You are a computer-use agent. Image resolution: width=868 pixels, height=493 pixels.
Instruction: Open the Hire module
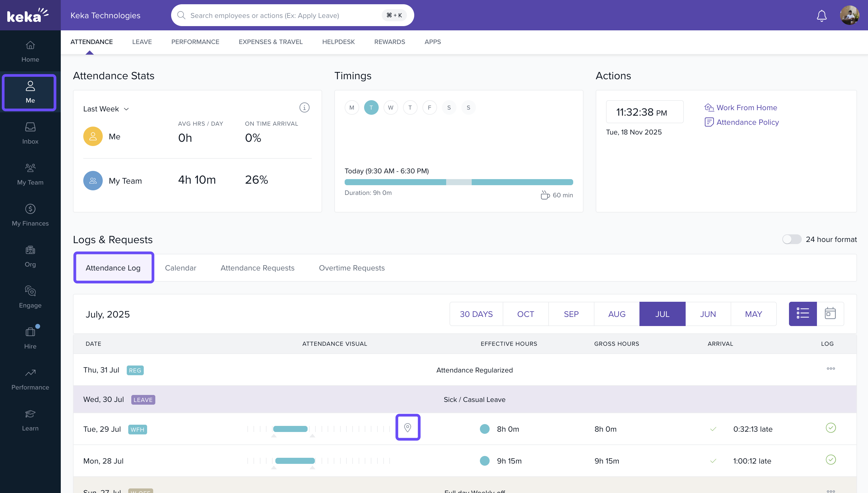click(30, 338)
